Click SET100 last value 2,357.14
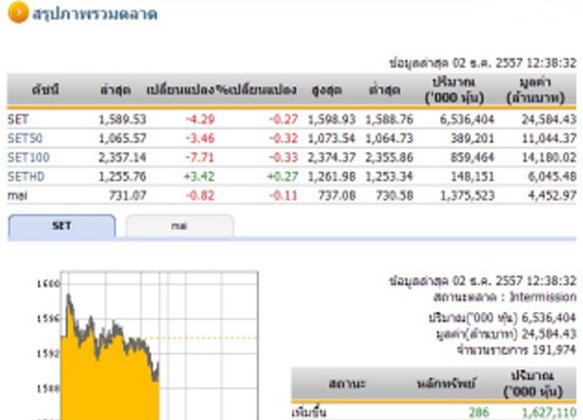Viewport: 583px width, 420px height. [122, 158]
